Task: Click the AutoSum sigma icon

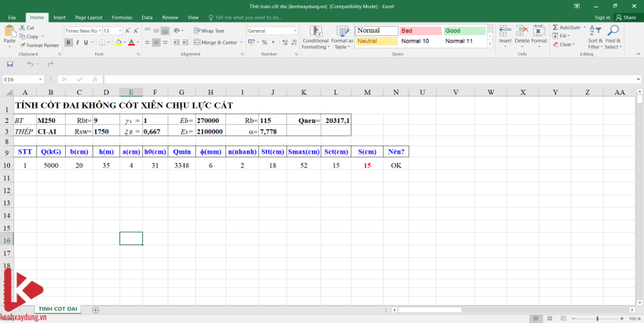Action: point(556,27)
